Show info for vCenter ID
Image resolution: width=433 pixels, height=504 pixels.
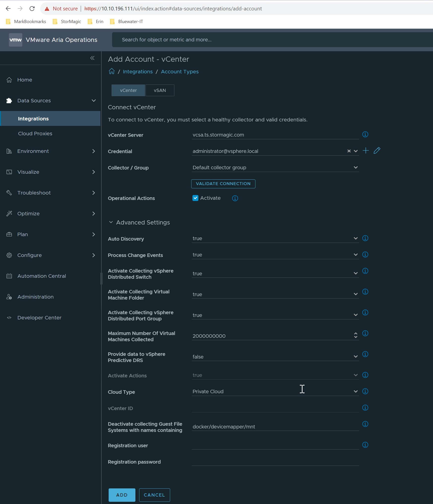[x=365, y=408]
